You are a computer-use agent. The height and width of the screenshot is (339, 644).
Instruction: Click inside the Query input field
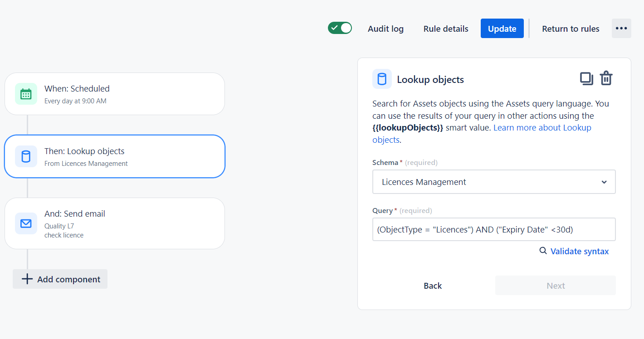tap(494, 229)
